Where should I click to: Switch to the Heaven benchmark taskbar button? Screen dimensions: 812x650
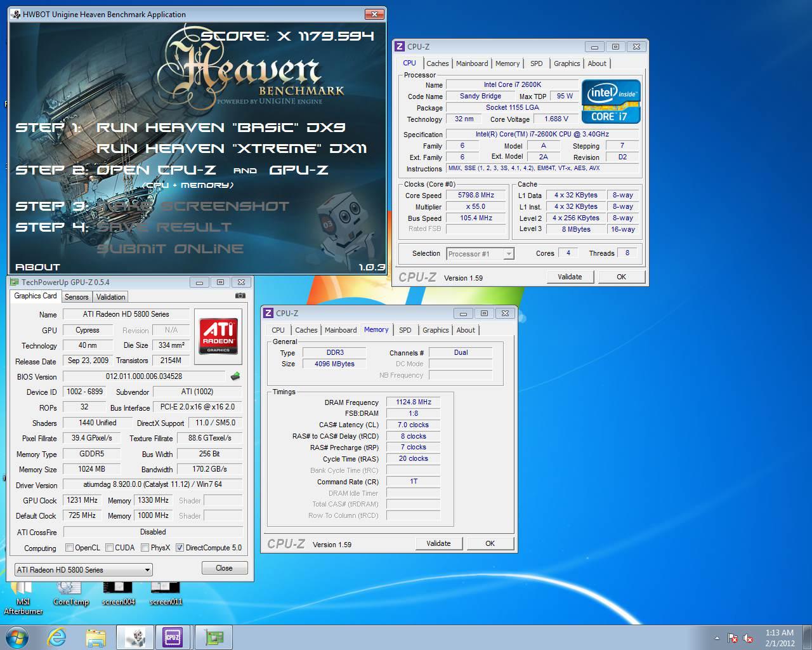(x=134, y=637)
